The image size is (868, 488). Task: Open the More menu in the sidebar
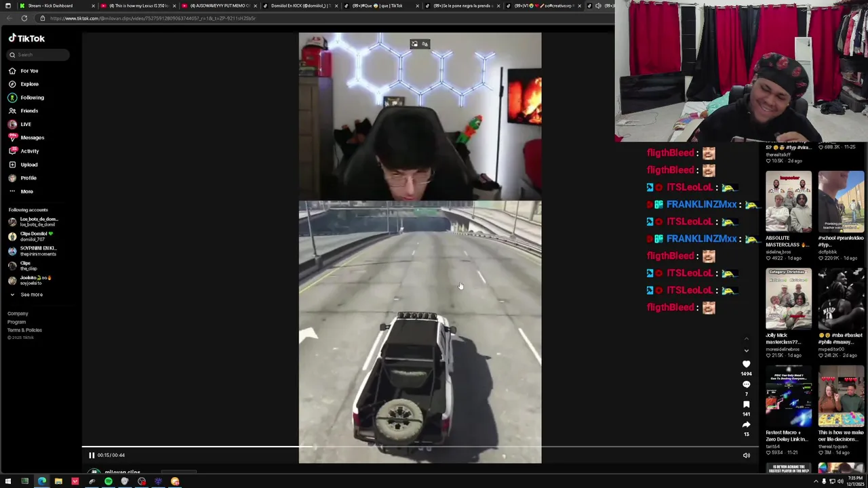[20, 191]
